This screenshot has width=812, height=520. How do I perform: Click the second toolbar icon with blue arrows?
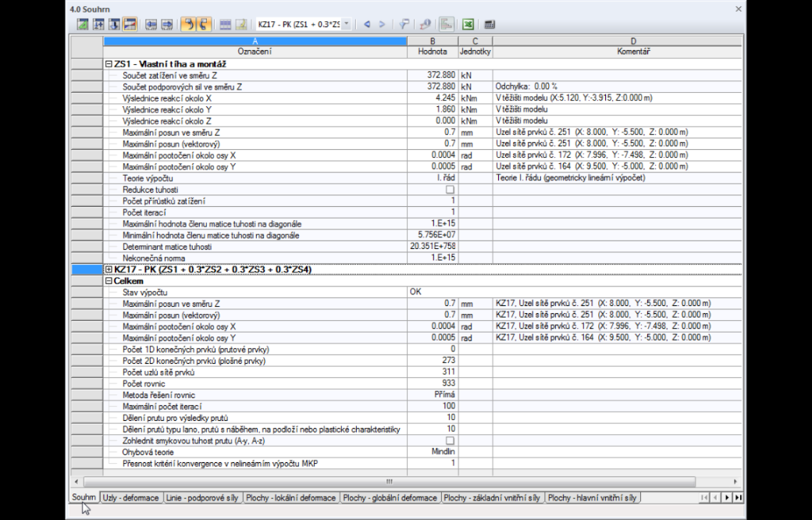(98, 24)
